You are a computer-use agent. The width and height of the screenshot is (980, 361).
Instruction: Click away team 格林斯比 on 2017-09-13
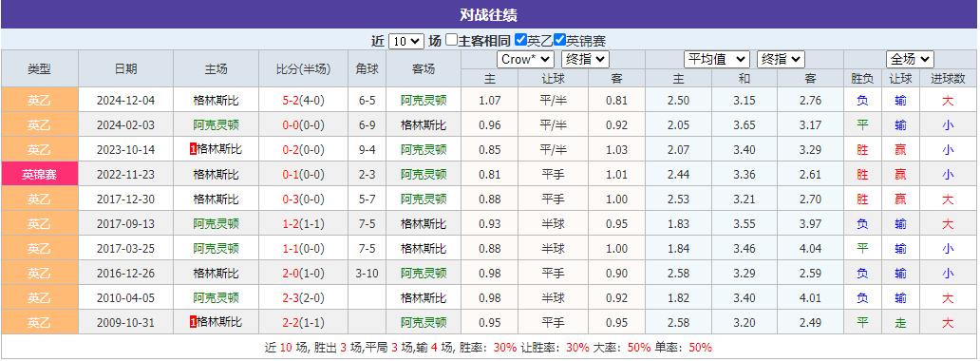pyautogui.click(x=424, y=223)
